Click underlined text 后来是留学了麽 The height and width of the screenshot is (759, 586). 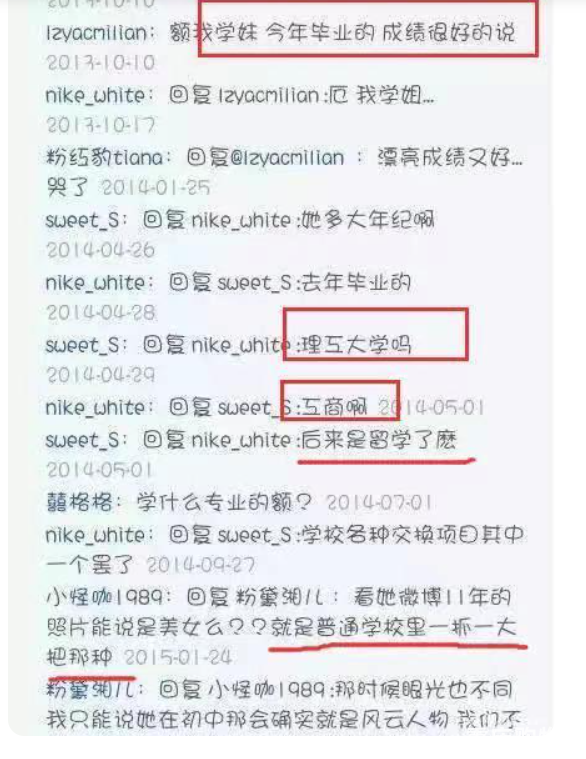pos(379,440)
